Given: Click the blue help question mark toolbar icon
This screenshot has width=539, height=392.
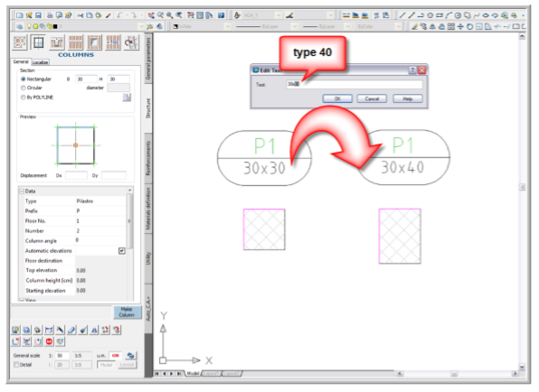Looking at the screenshot, I should click(x=221, y=15).
